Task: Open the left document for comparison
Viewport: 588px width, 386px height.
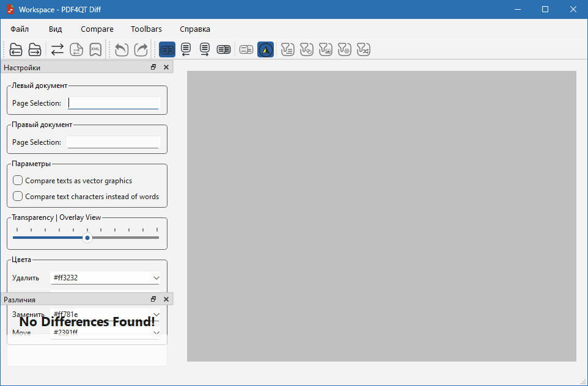Action: [16, 49]
